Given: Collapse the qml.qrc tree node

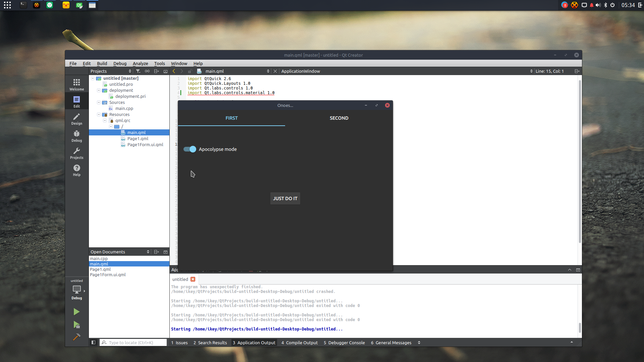Looking at the screenshot, I should pos(105,120).
